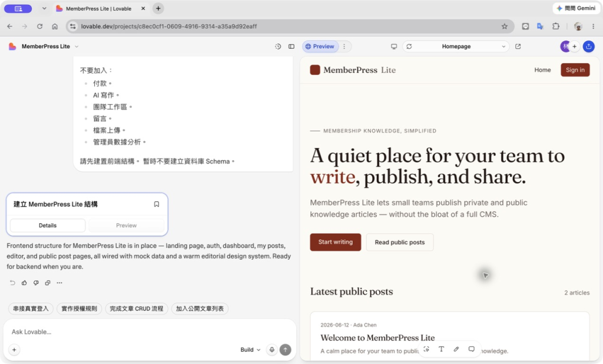This screenshot has width=603, height=364.
Task: Select the Details tab on the card
Action: pos(48,226)
